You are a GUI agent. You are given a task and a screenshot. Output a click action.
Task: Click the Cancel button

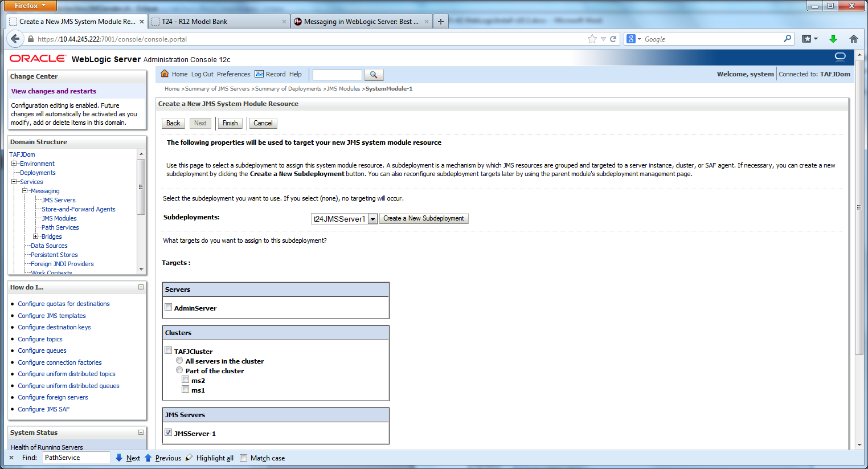click(x=263, y=123)
